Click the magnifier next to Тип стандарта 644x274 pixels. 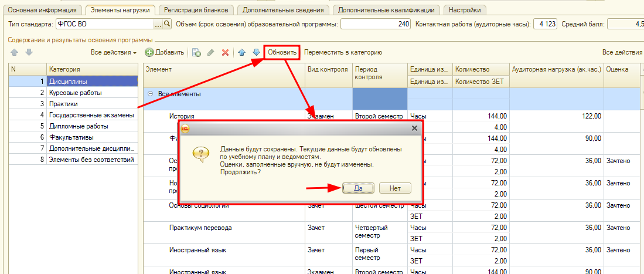click(167, 24)
